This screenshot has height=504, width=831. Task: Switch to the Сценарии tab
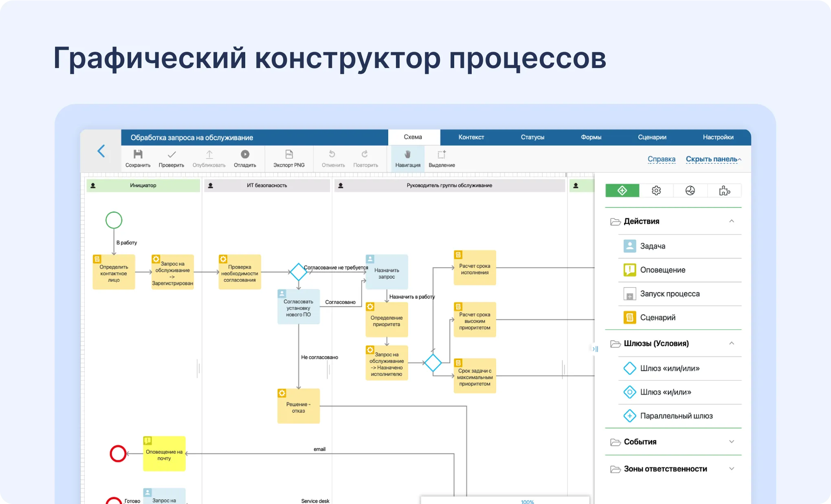[652, 137]
